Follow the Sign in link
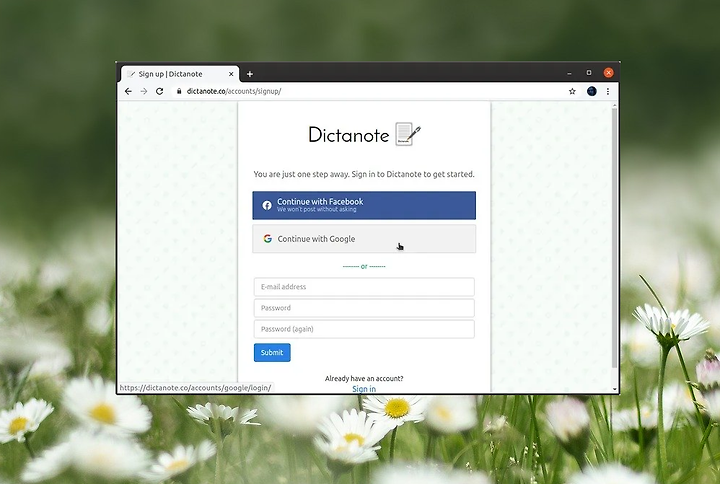This screenshot has width=720, height=484. pos(364,389)
